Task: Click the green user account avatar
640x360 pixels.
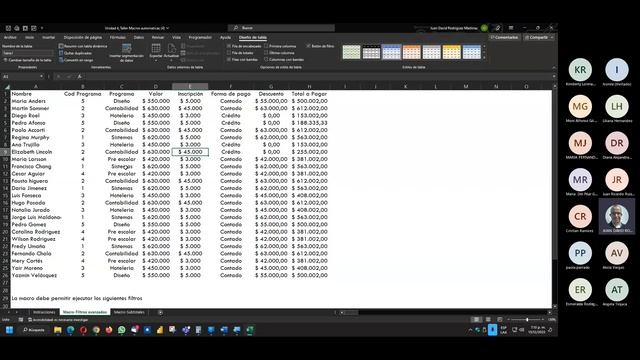Action: pos(484,28)
